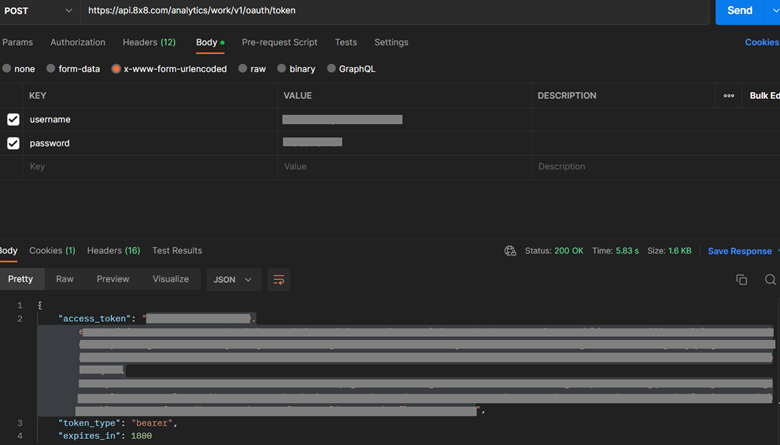Viewport: 780px width, 445px height.
Task: Select the GraphQL body type
Action: click(332, 69)
